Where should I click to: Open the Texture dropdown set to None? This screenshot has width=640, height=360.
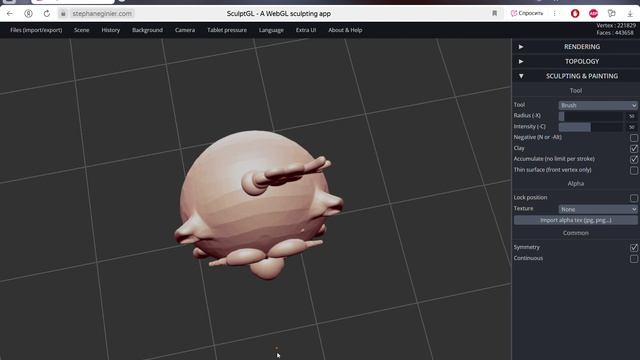[598, 209]
